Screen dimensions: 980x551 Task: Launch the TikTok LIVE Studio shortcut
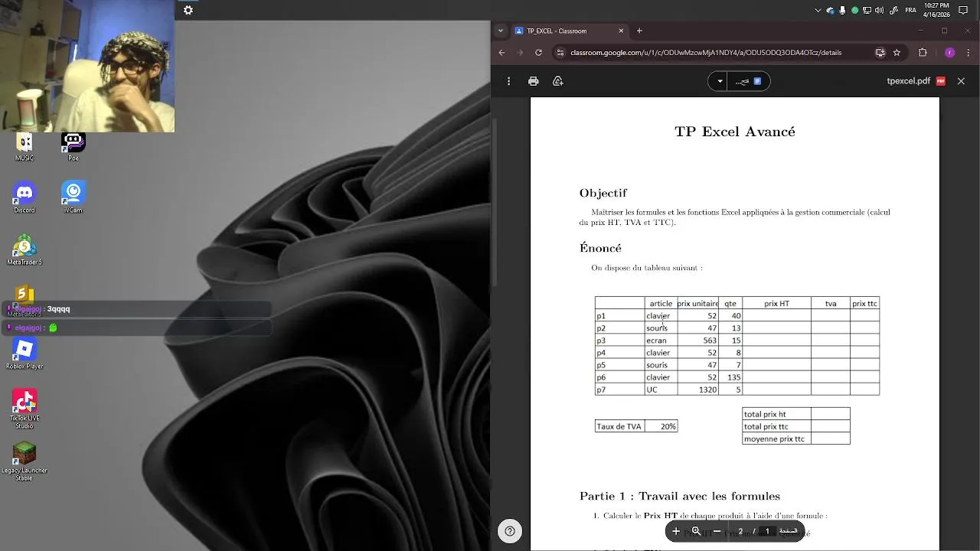pos(24,409)
